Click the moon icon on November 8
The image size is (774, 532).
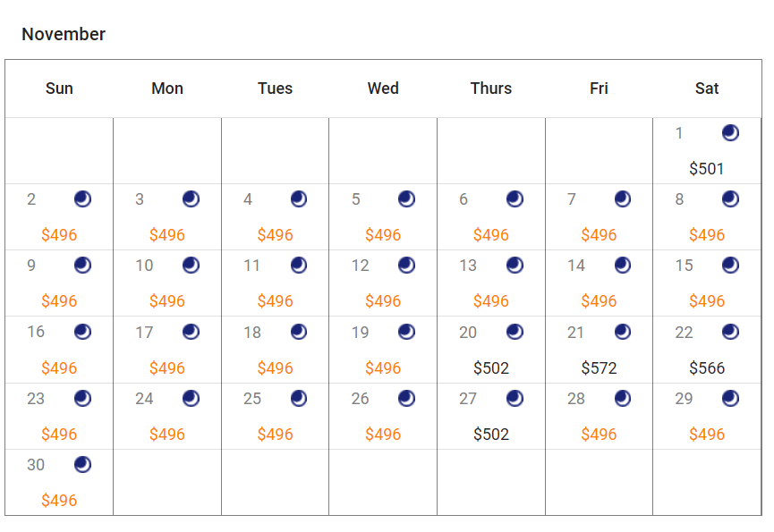[x=730, y=198]
